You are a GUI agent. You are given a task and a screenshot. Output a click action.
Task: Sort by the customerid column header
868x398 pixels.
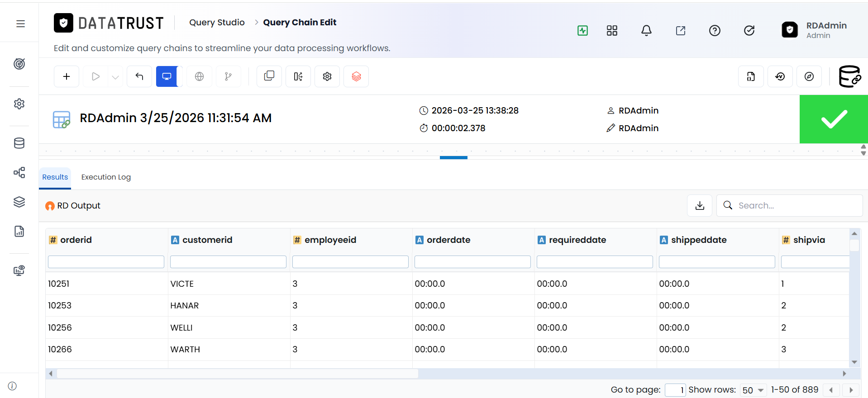207,240
